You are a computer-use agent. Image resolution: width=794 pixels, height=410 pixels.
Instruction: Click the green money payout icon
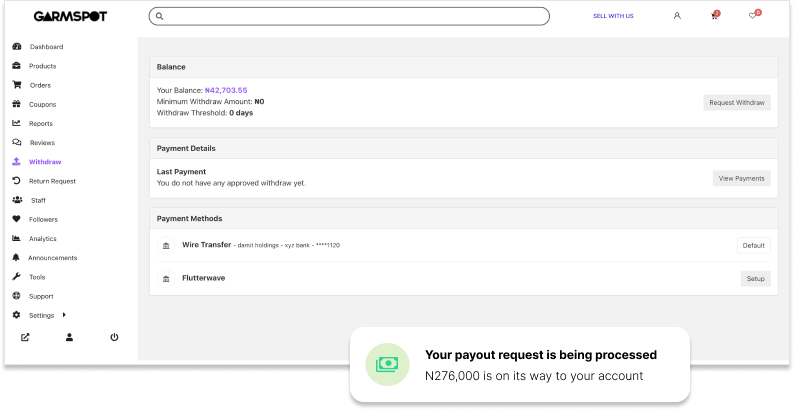pos(386,365)
